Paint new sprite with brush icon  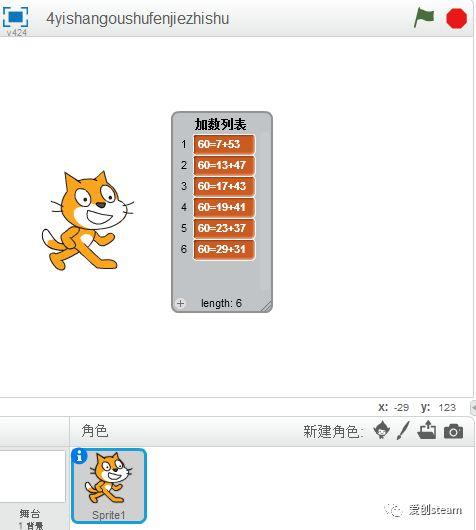point(403,430)
